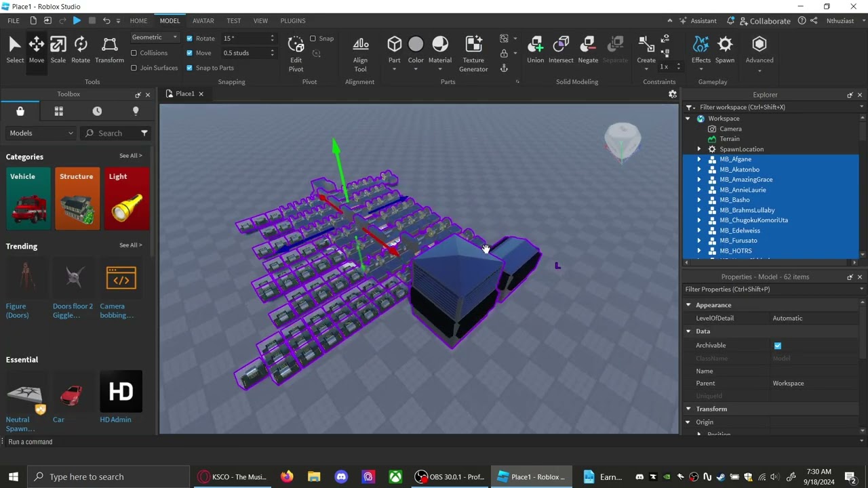This screenshot has width=868, height=488.
Task: Collapse the Appearance section
Action: tap(688, 305)
